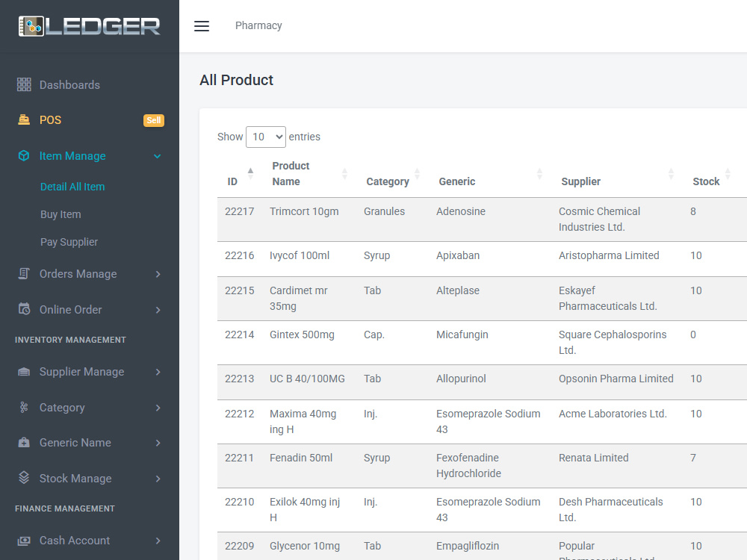Image resolution: width=747 pixels, height=560 pixels.
Task: Open the Detail All Item link
Action: click(x=72, y=187)
